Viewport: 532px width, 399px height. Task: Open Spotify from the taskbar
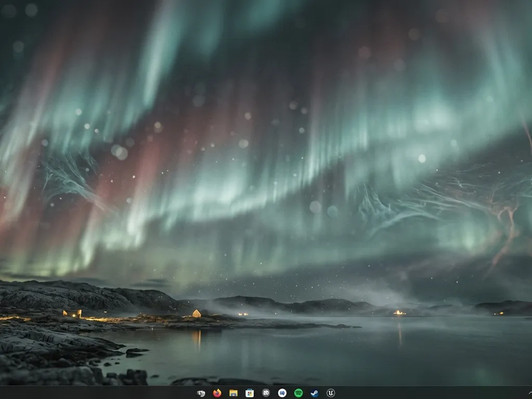click(x=299, y=393)
